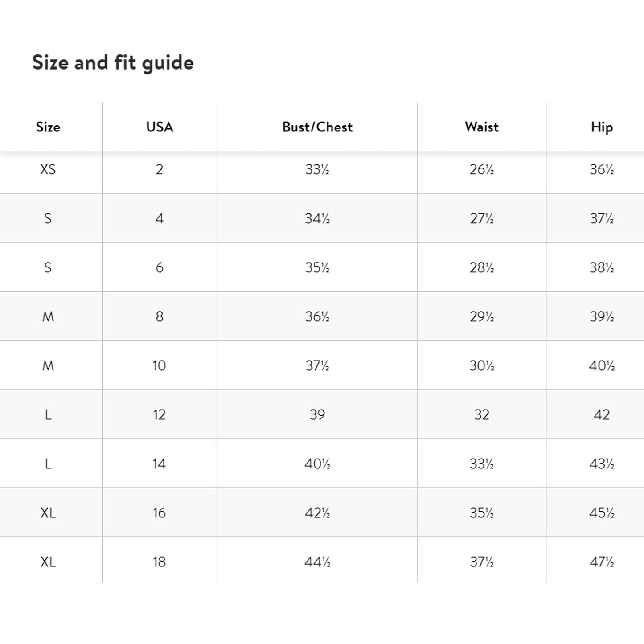Select hip measurement 47½ cell
This screenshot has height=644, width=644.
[x=602, y=562]
